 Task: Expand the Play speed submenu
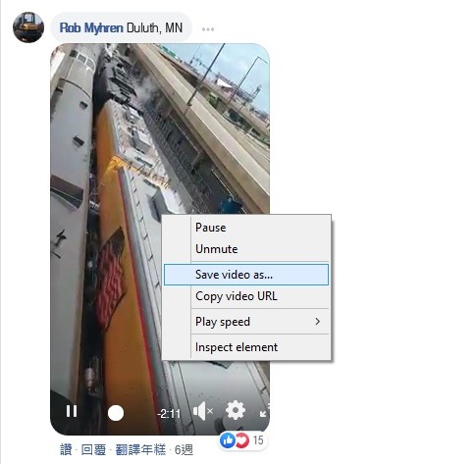(x=246, y=322)
